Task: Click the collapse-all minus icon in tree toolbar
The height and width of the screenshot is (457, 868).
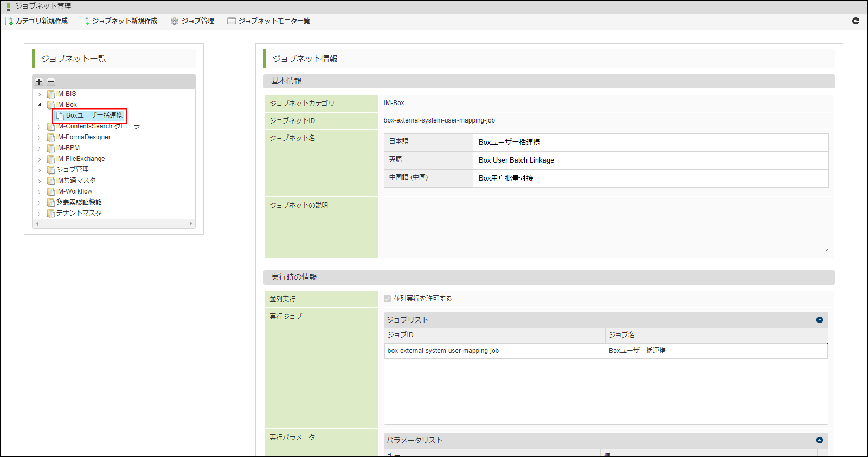Action: click(x=51, y=82)
